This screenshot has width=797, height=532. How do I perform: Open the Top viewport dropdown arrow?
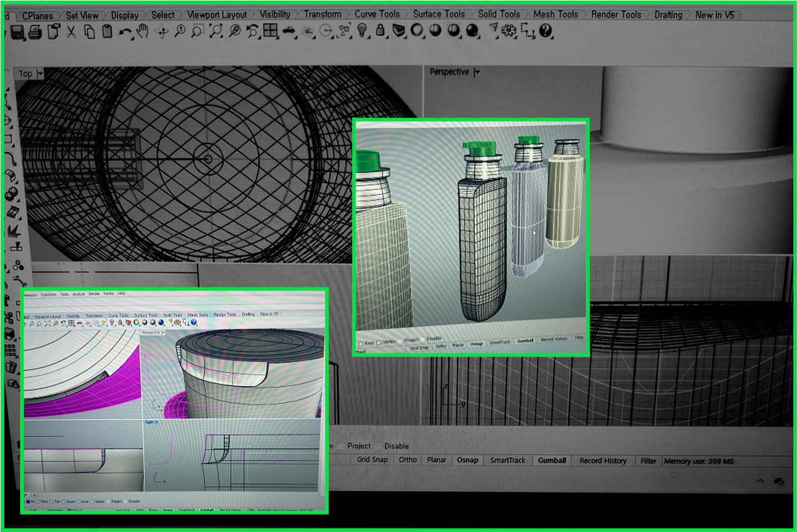pos(40,74)
